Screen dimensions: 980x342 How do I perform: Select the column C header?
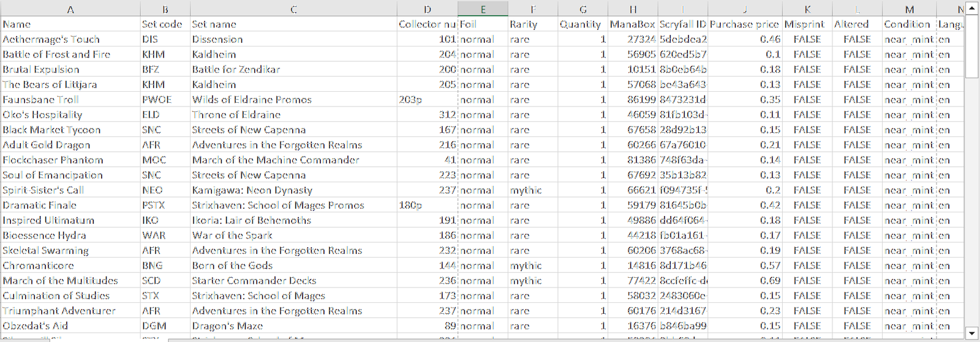(x=293, y=9)
